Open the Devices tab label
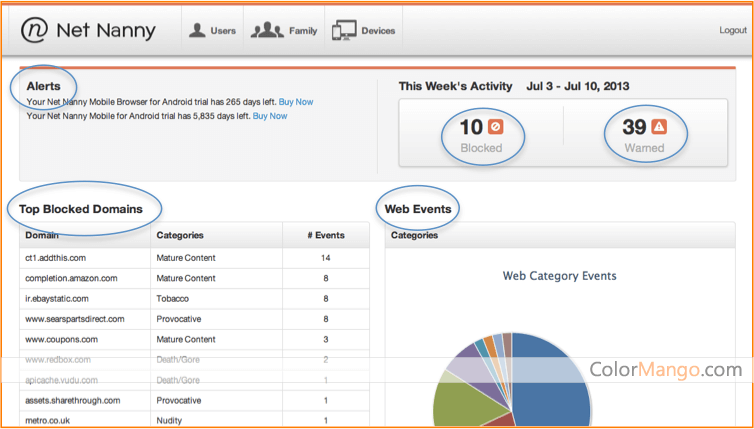 [x=378, y=31]
